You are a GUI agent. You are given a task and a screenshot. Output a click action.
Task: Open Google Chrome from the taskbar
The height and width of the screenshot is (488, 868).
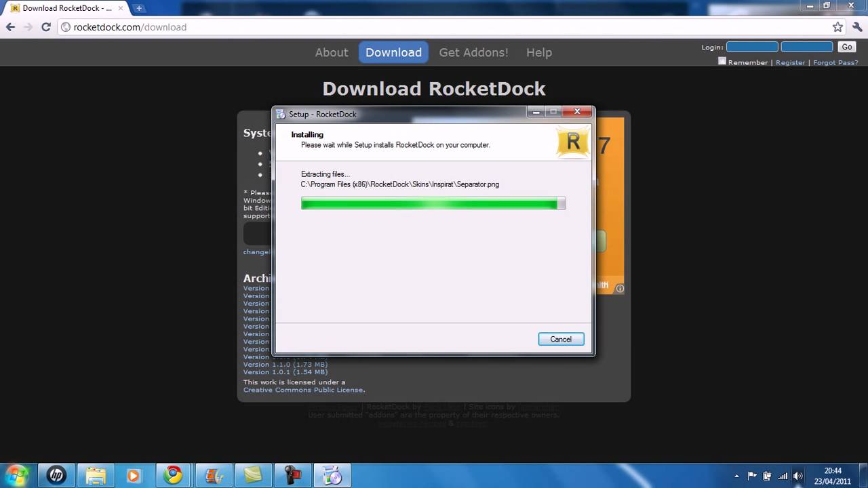click(173, 475)
